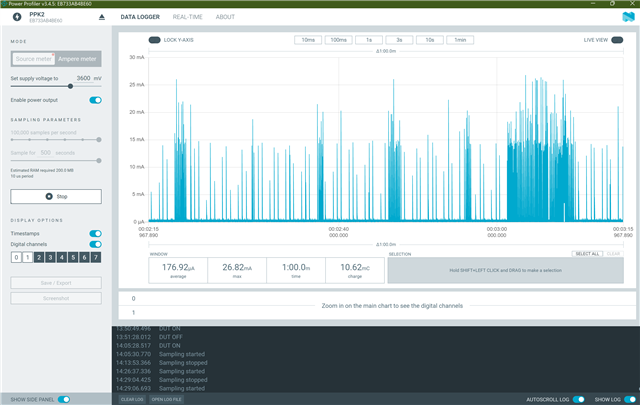Hide the side panel toggle
Screen dimensions: 640x405
(64, 399)
